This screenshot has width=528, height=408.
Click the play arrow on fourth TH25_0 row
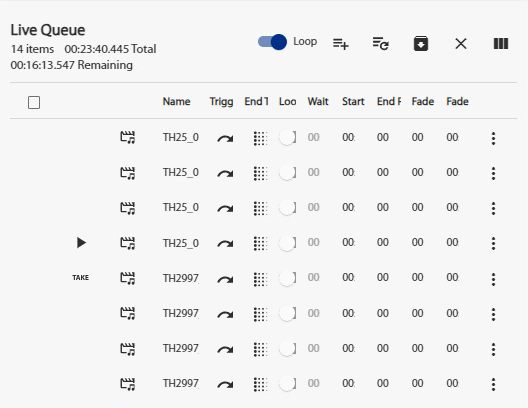pos(81,243)
